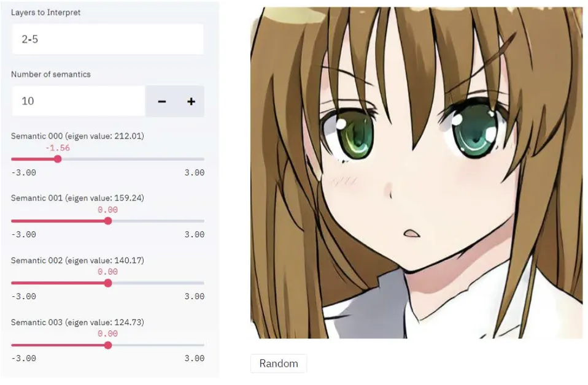Click the plus icon to increase semantics
The height and width of the screenshot is (385, 588).
coord(191,102)
